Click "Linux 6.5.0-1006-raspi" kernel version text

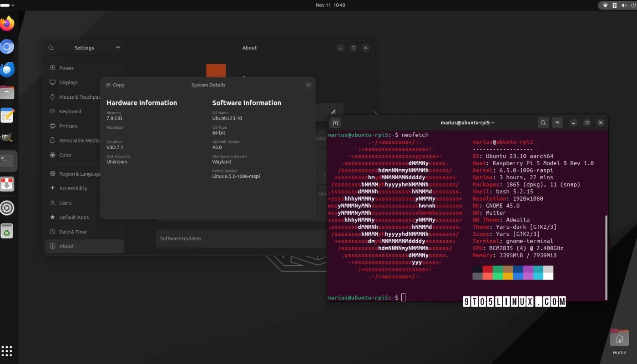coord(236,177)
